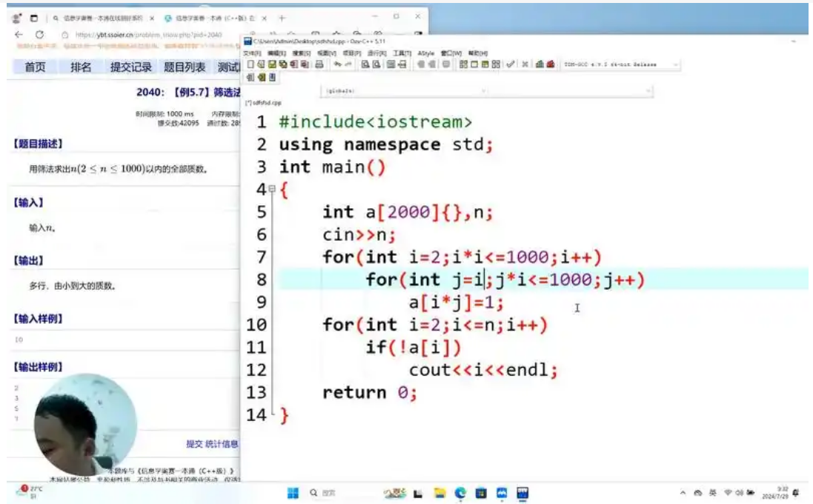Click browser refresh button
The height and width of the screenshot is (504, 813).
pyautogui.click(x=39, y=35)
